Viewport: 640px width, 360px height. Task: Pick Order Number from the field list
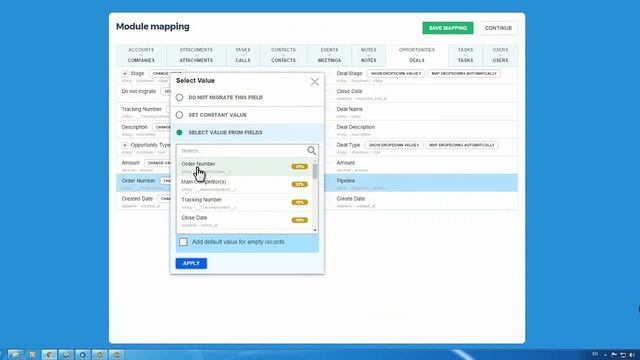(x=245, y=167)
